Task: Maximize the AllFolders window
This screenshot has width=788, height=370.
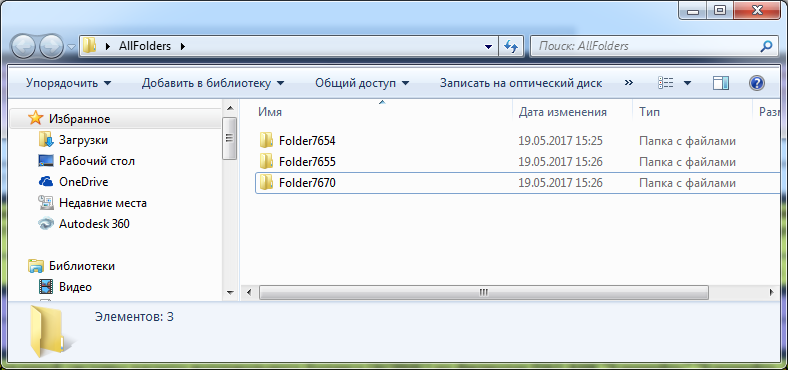Action: [720, 10]
